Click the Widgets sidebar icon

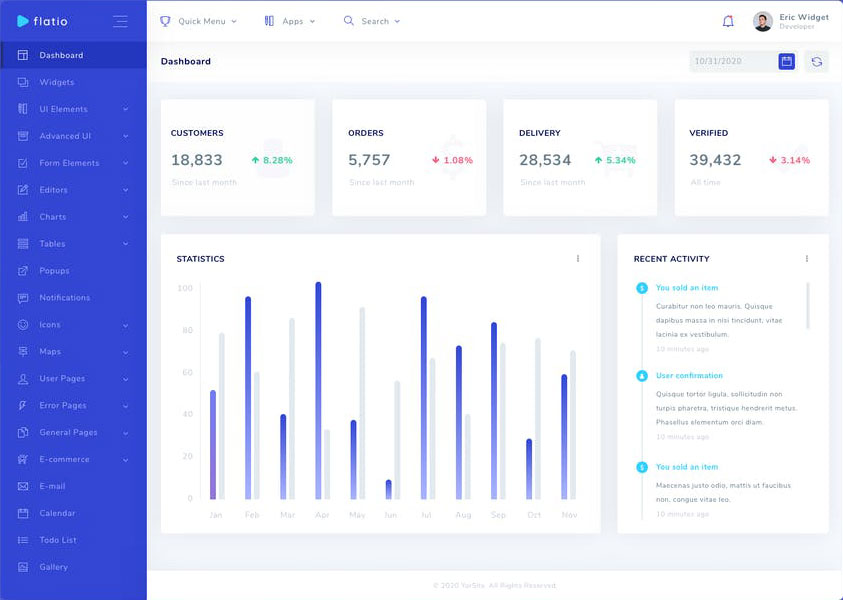[x=23, y=82]
